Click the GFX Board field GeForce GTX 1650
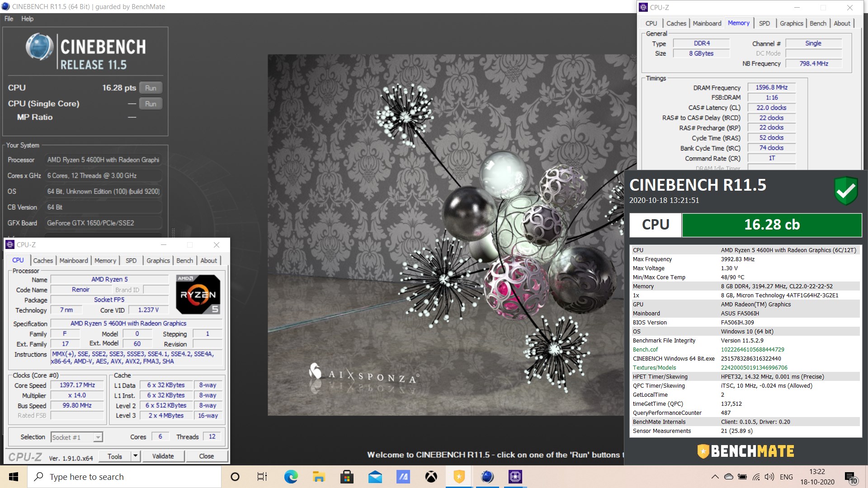868x488 pixels. [x=103, y=223]
